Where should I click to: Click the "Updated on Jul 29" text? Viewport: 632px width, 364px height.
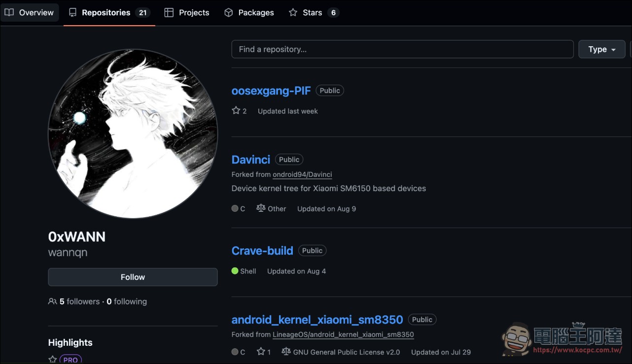[x=441, y=352]
